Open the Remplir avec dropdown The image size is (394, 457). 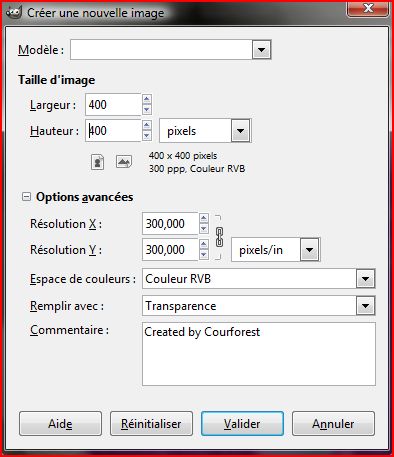(365, 306)
